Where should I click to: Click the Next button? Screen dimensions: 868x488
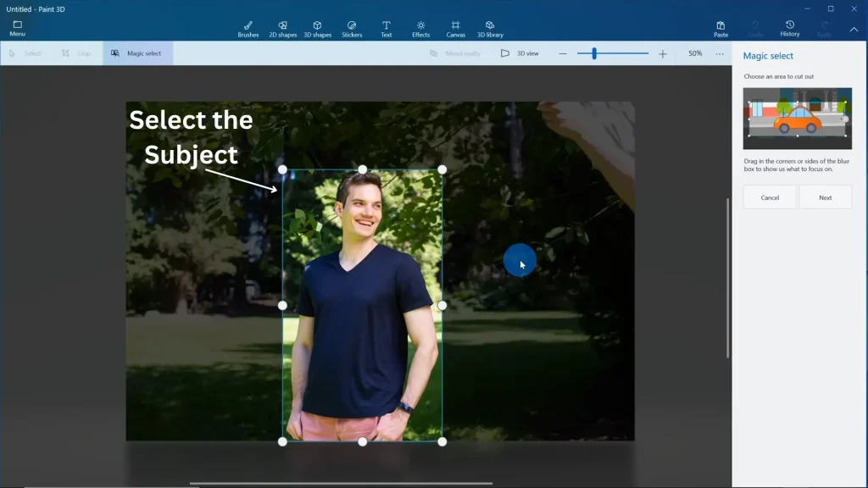[x=825, y=197]
